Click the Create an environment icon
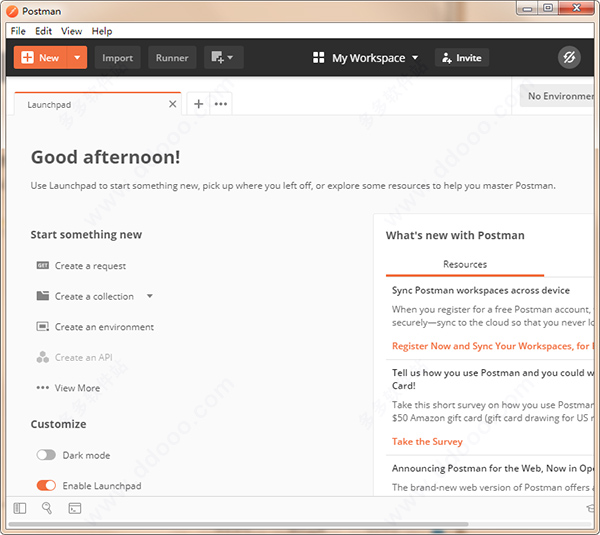 [x=42, y=327]
